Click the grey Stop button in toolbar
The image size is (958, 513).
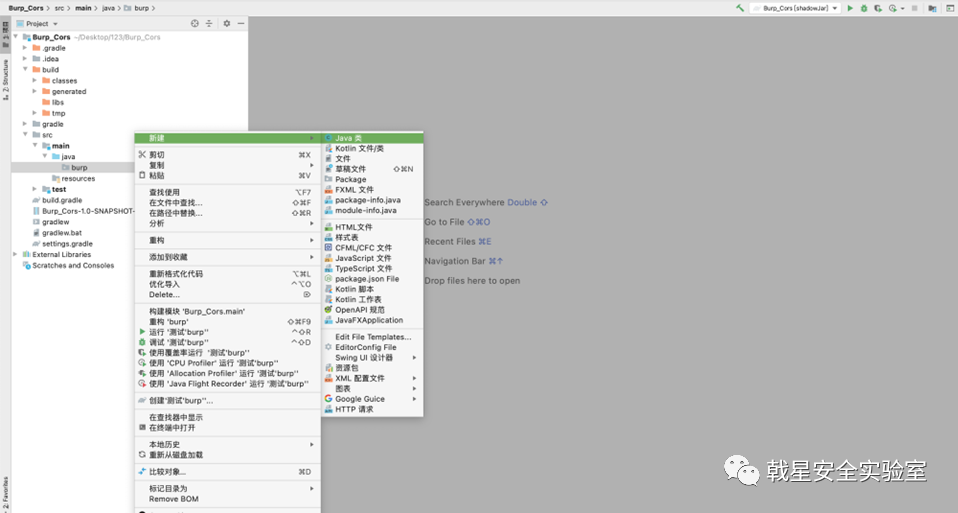[x=915, y=8]
